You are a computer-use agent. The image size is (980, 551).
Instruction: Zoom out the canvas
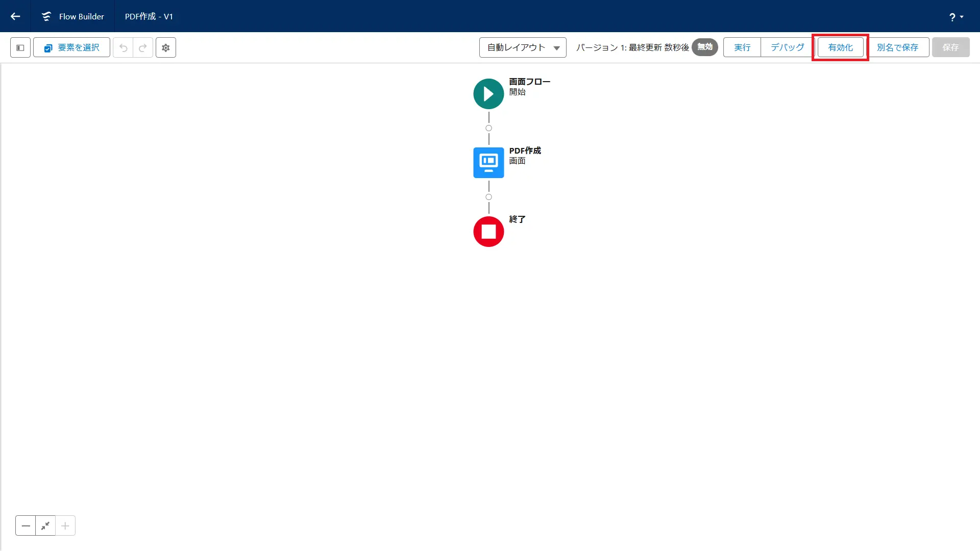[x=26, y=525]
